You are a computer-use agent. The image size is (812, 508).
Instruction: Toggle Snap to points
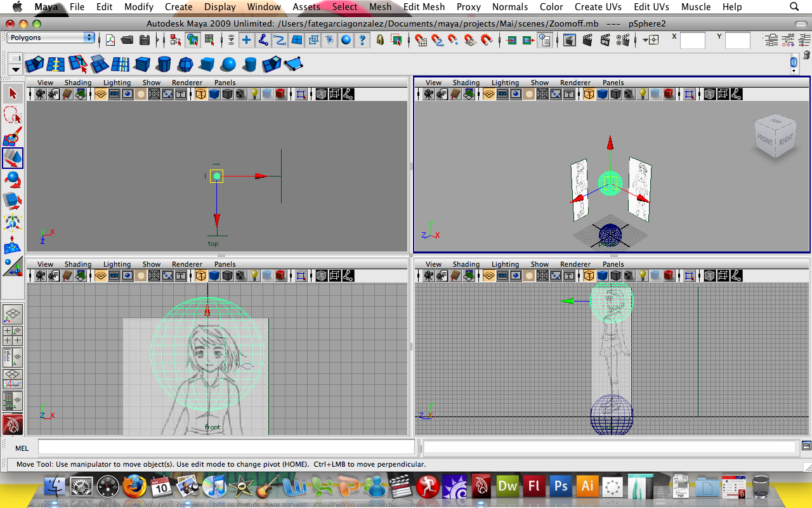[454, 40]
